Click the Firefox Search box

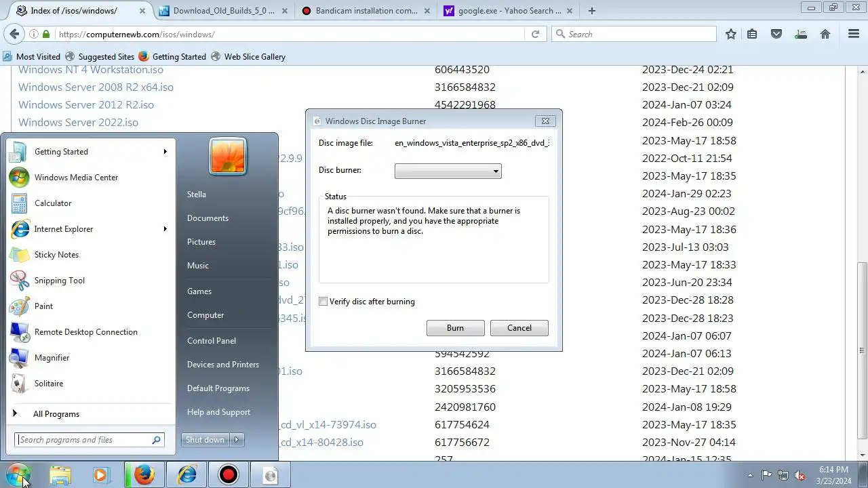(x=634, y=34)
